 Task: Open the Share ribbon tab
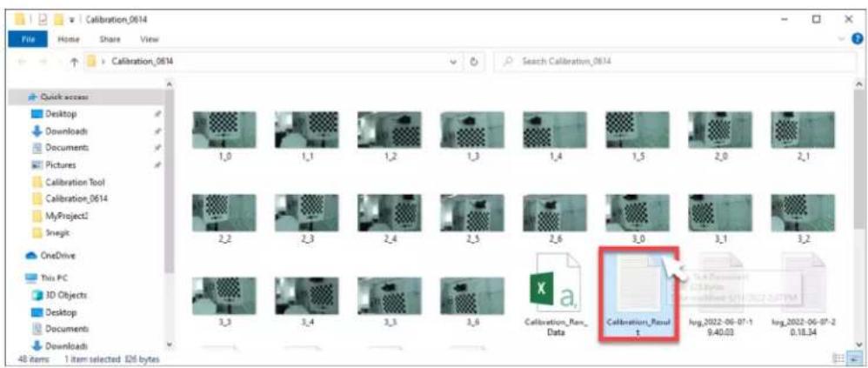tap(110, 39)
